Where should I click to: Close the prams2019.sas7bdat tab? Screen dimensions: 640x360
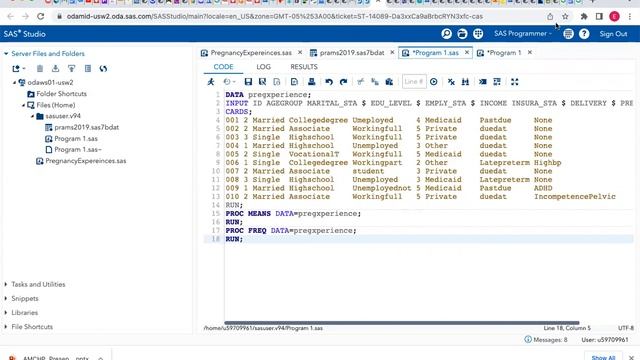pos(392,52)
